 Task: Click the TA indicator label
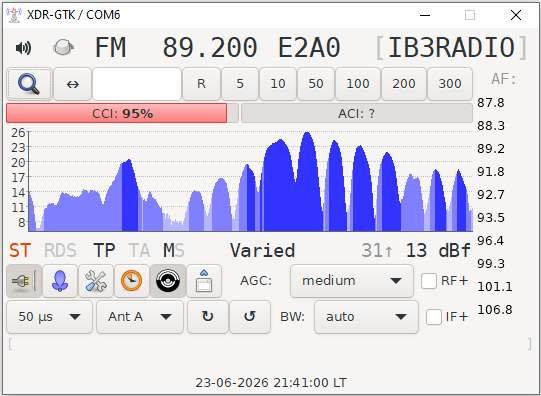click(139, 251)
